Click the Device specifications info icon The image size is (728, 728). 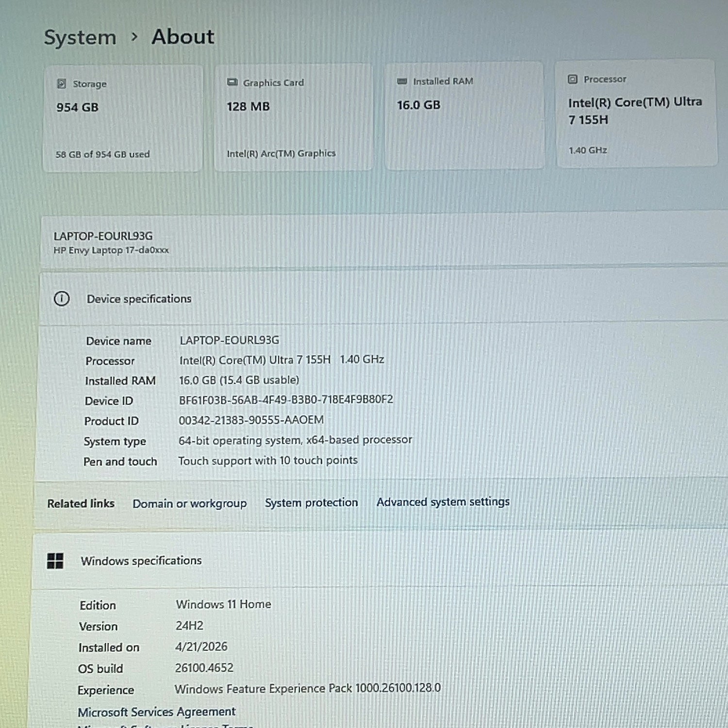tap(62, 298)
